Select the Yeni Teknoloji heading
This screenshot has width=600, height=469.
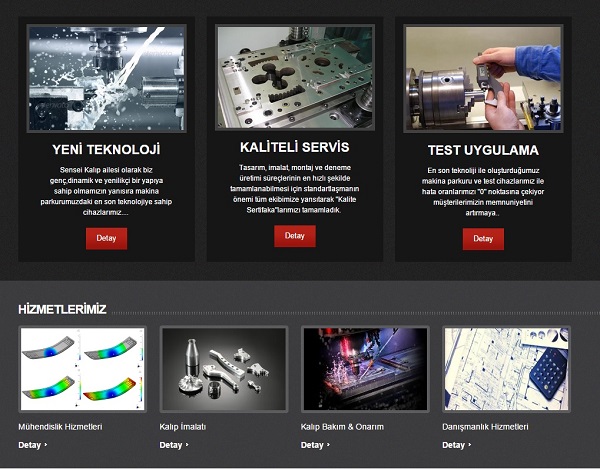[x=106, y=149]
